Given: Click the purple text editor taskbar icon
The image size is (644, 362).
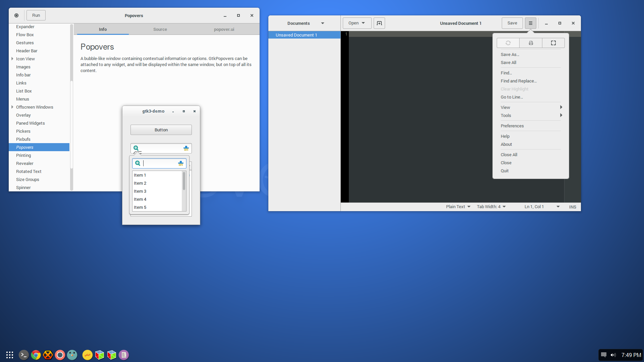Looking at the screenshot, I should tap(124, 355).
